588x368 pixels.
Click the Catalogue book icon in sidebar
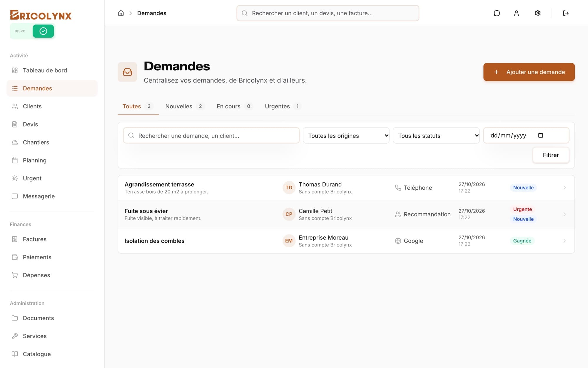(15, 354)
